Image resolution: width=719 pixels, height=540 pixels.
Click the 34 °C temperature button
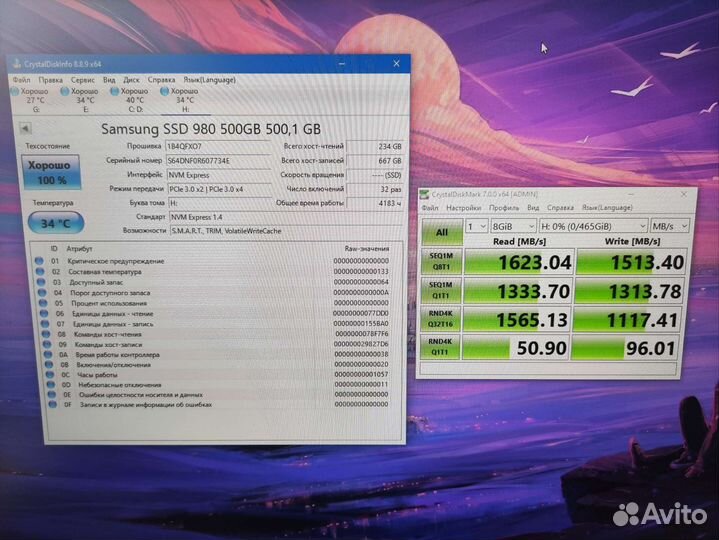pyautogui.click(x=56, y=223)
